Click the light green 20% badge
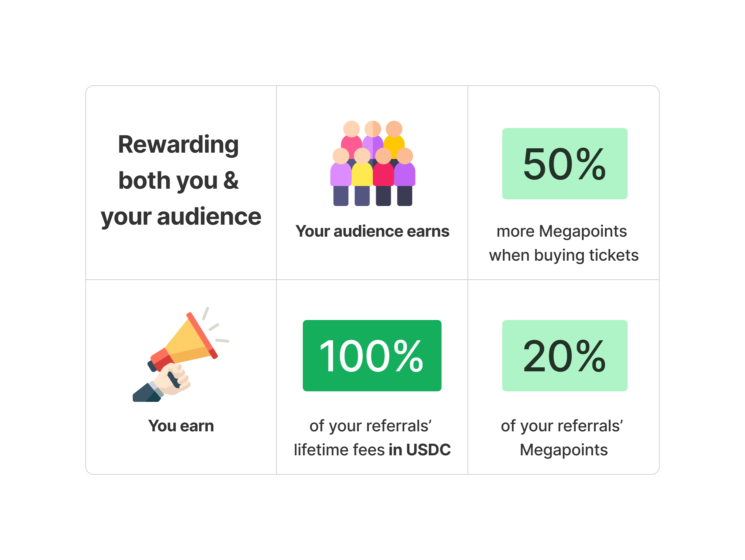Image resolution: width=745 pixels, height=560 pixels. [565, 356]
